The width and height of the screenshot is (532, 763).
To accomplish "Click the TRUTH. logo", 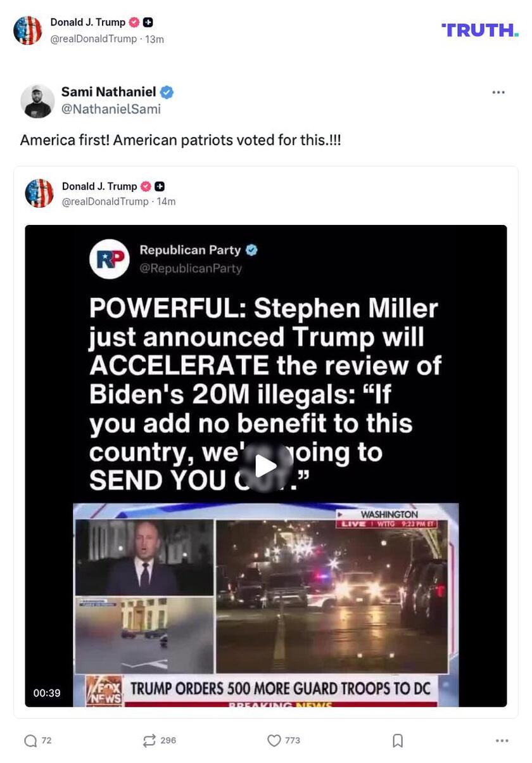I will (480, 30).
